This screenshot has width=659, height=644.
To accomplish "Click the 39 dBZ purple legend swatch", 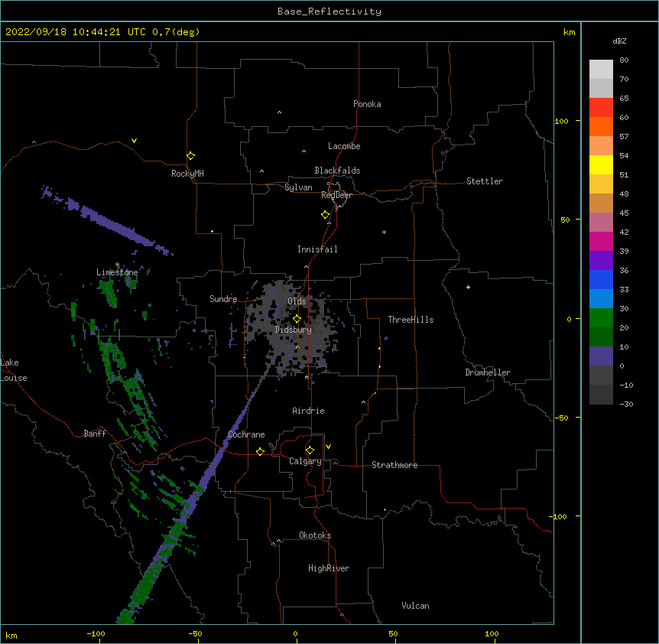I will pyautogui.click(x=601, y=260).
